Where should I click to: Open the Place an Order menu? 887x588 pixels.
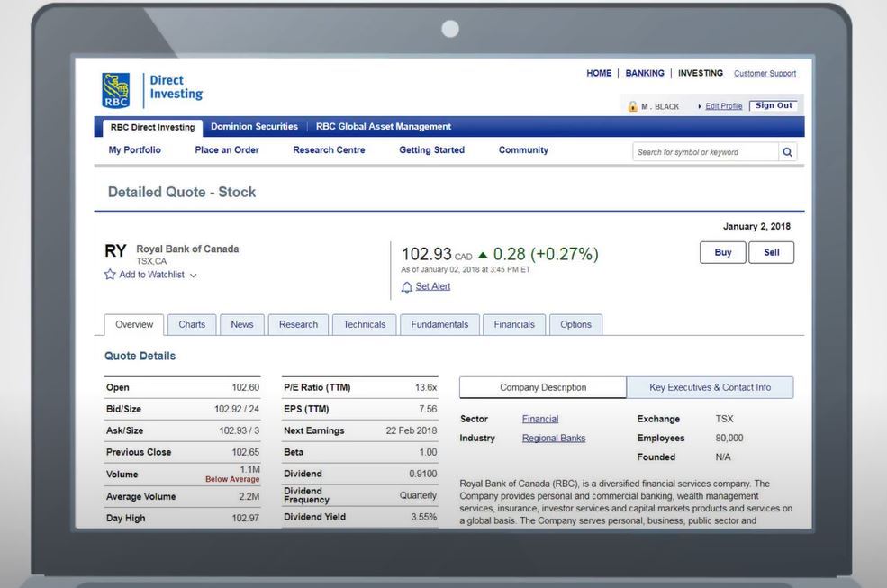[x=227, y=150]
